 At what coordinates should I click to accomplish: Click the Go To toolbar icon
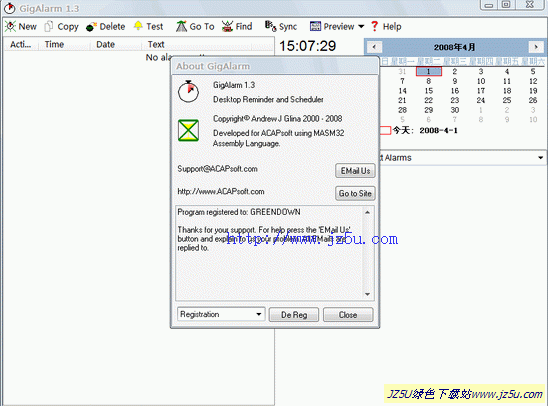(181, 26)
